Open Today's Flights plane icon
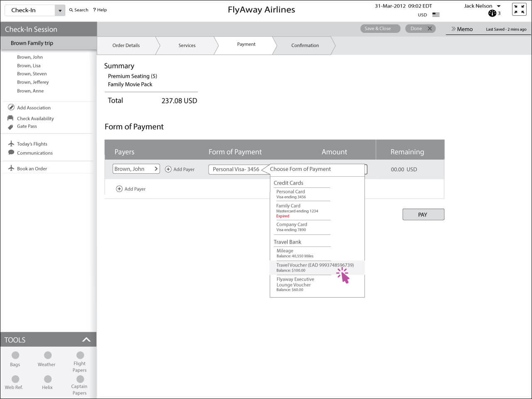This screenshot has width=532, height=399. tap(11, 143)
